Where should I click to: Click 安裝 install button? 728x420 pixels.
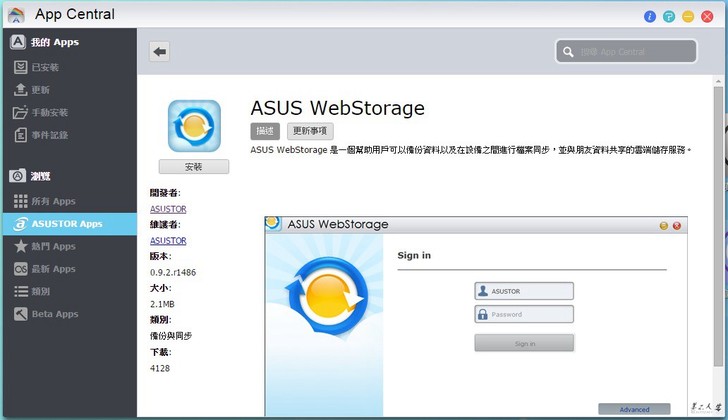click(x=194, y=167)
